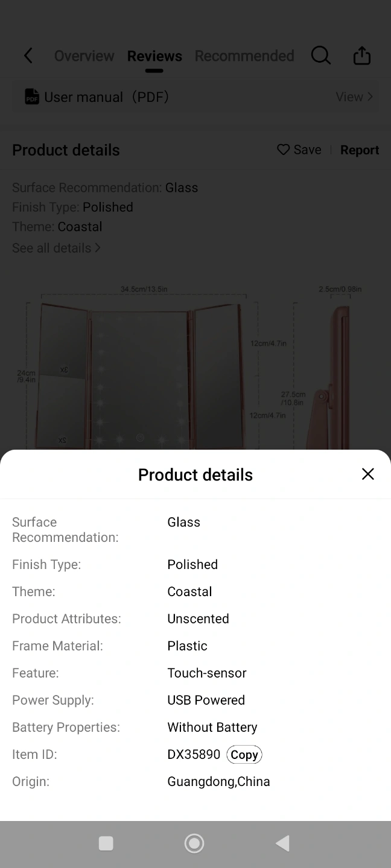Close the Product details sheet
Image resolution: width=391 pixels, height=868 pixels.
(x=367, y=474)
